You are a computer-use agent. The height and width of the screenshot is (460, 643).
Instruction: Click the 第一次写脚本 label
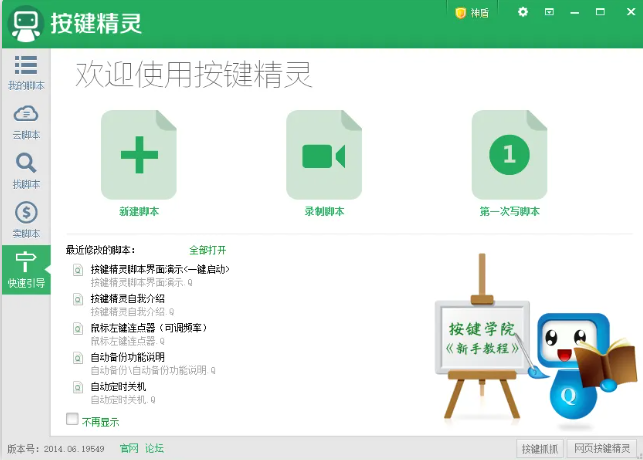(x=509, y=212)
